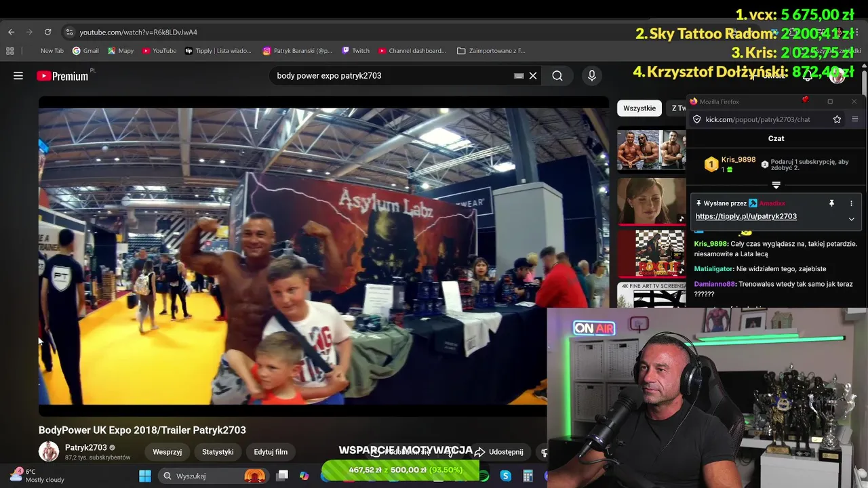Open the checkered pattern video thumbnail
Screen dimensions: 868x488
(651, 253)
